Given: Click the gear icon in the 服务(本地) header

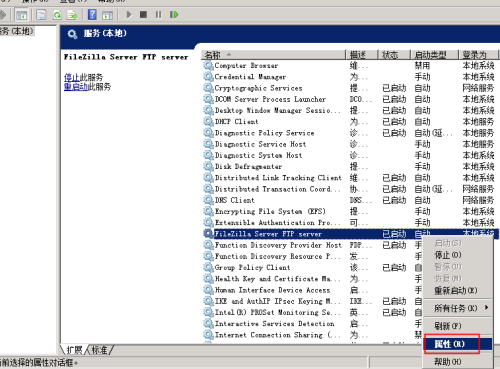Looking at the screenshot, I should pyautogui.click(x=72, y=34).
